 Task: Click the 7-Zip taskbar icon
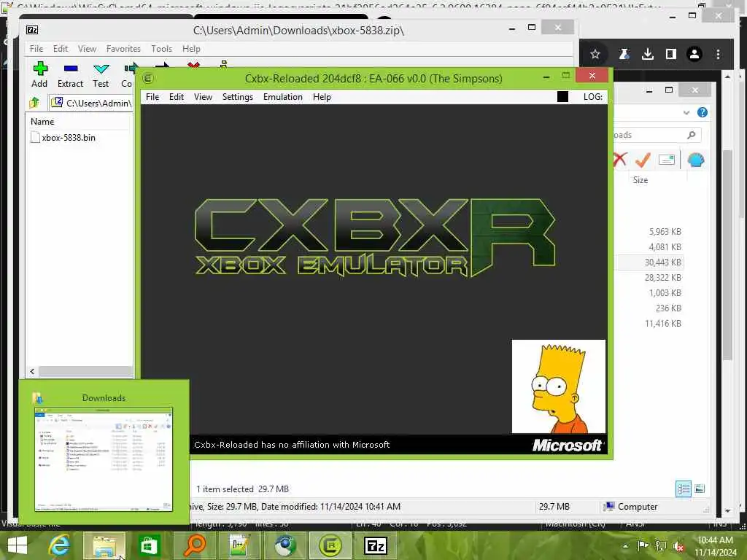[375, 545]
